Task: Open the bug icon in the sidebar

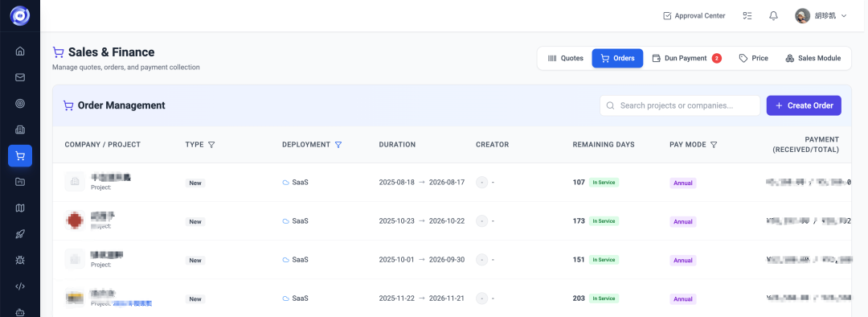Action: coord(20,260)
